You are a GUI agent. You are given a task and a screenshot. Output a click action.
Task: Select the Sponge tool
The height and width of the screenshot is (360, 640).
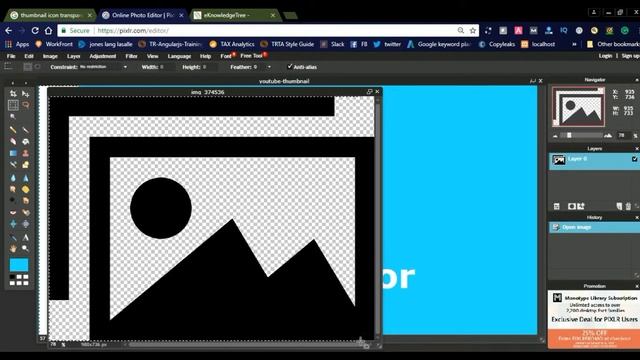(25, 189)
